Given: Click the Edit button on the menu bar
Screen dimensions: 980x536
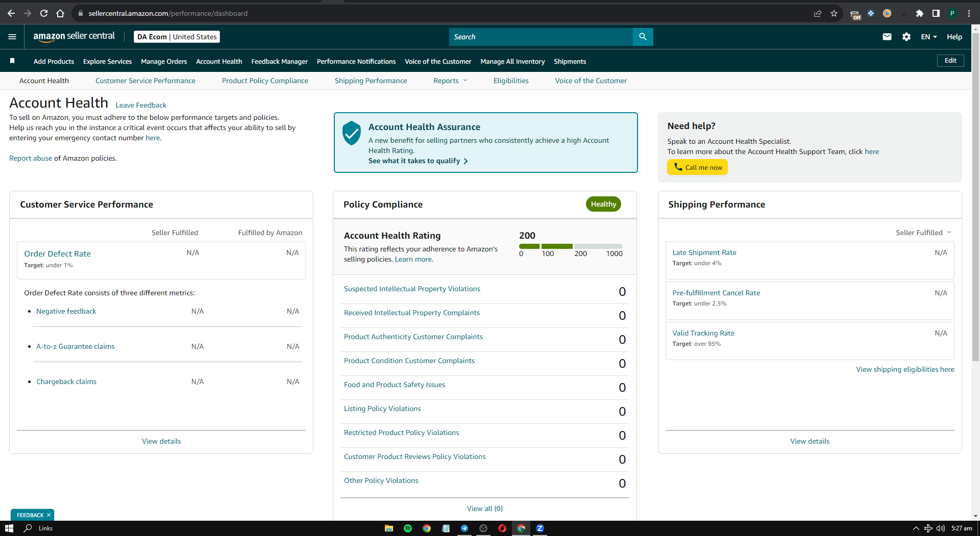Looking at the screenshot, I should point(950,61).
